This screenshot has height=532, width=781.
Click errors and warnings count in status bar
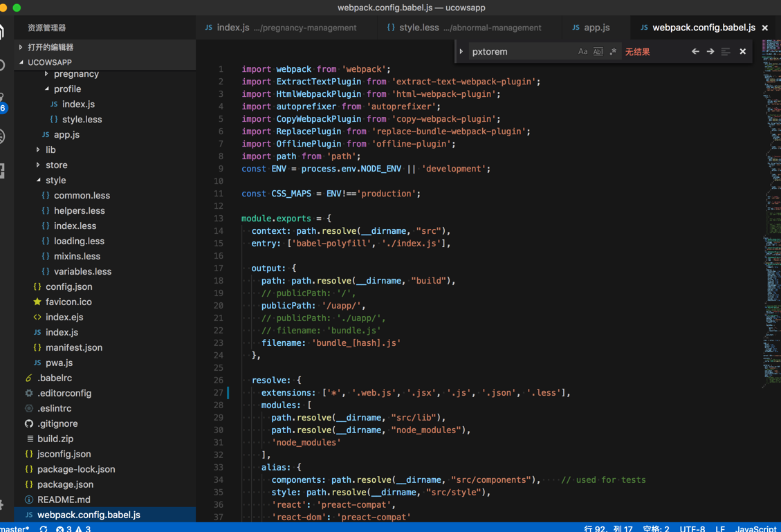(x=73, y=529)
